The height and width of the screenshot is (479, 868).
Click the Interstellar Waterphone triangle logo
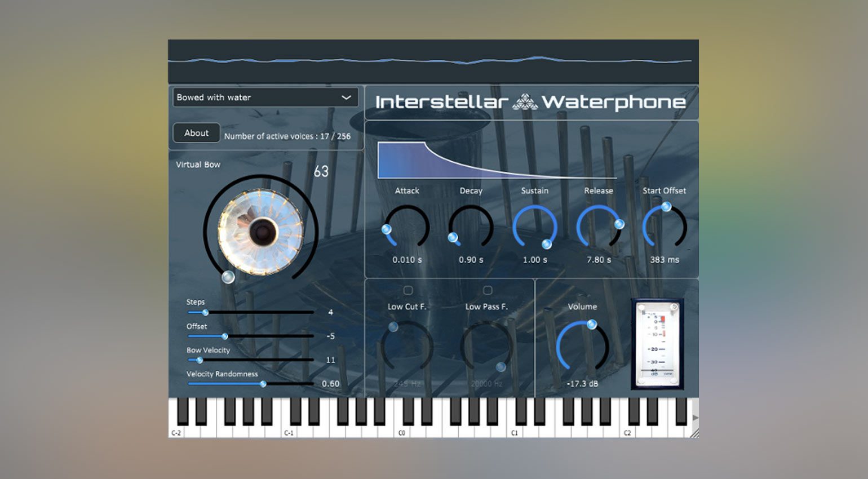[x=525, y=102]
